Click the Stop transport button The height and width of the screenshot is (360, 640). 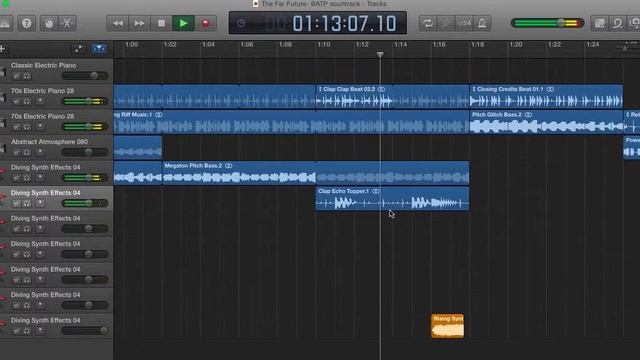click(161, 23)
